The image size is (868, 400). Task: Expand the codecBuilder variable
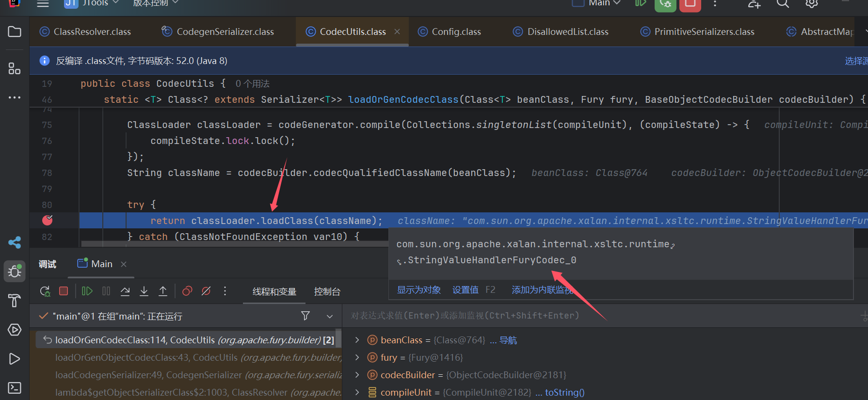(x=357, y=375)
